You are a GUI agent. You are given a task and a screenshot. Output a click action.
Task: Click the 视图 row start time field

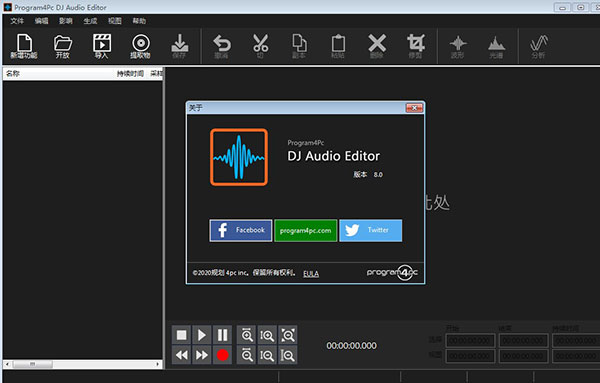click(470, 356)
